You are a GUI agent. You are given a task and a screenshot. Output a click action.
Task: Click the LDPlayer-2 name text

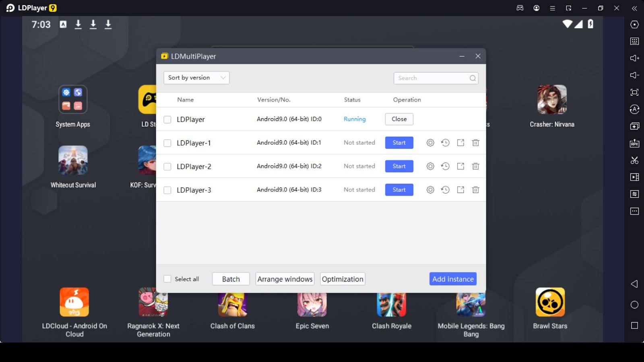(194, 167)
